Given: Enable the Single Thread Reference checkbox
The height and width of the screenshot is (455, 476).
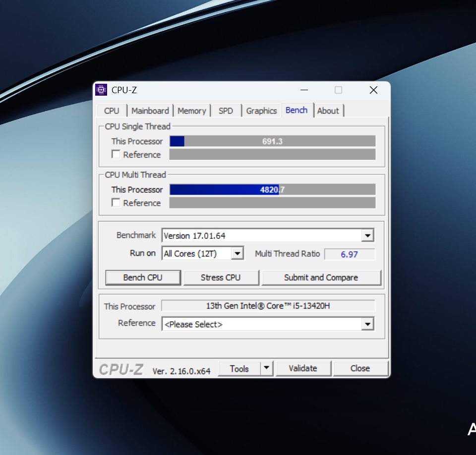Looking at the screenshot, I should 116,155.
